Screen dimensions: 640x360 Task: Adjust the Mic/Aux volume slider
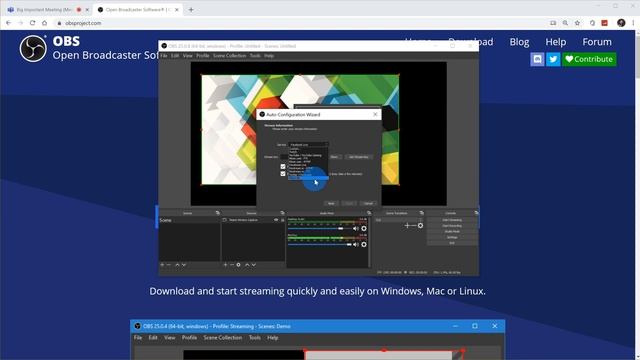click(320, 244)
